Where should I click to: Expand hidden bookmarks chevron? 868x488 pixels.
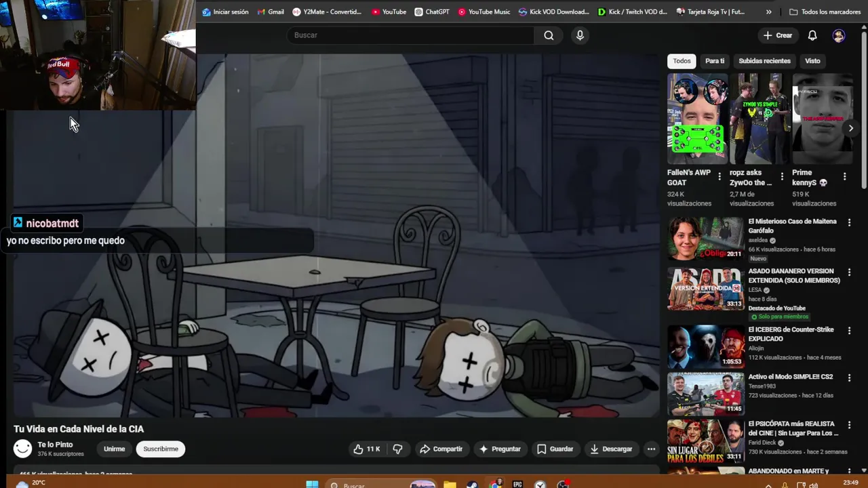coord(768,12)
